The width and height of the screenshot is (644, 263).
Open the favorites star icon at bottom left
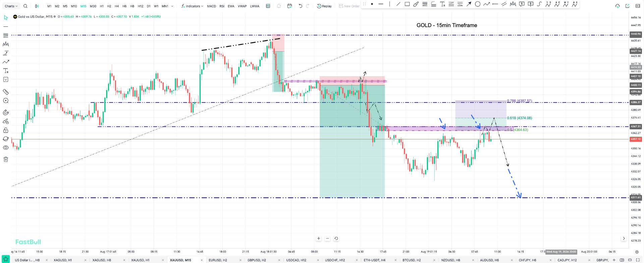[x=6, y=259]
